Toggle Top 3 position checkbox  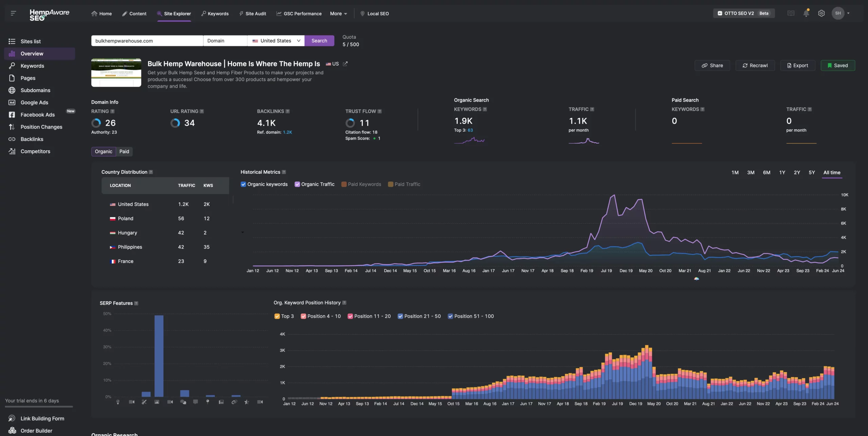pyautogui.click(x=277, y=316)
